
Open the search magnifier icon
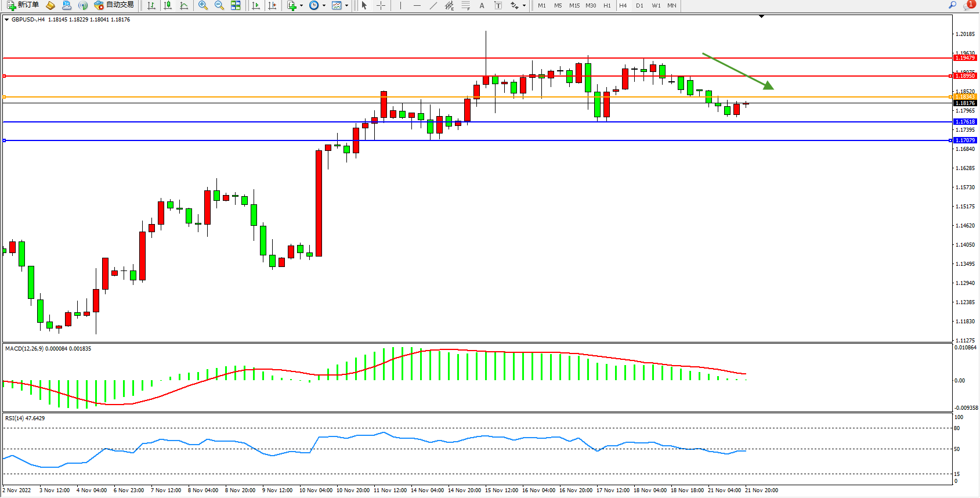[x=952, y=5]
